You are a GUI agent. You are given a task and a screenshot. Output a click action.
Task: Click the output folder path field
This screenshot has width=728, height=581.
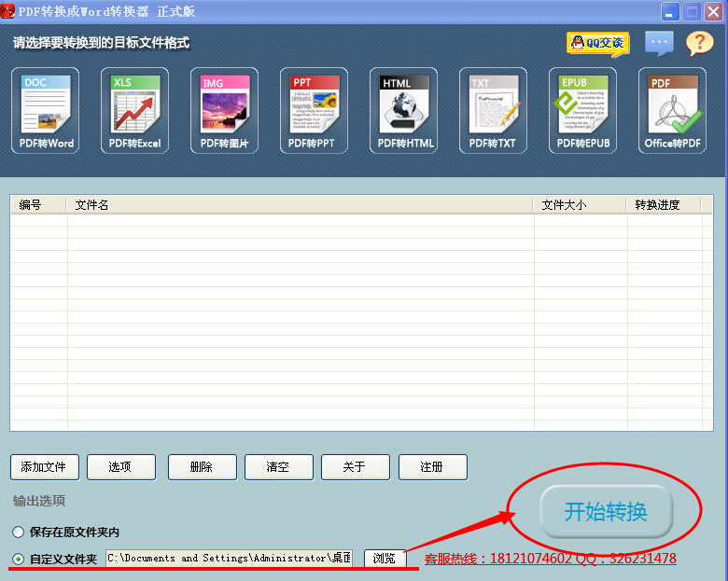(229, 558)
